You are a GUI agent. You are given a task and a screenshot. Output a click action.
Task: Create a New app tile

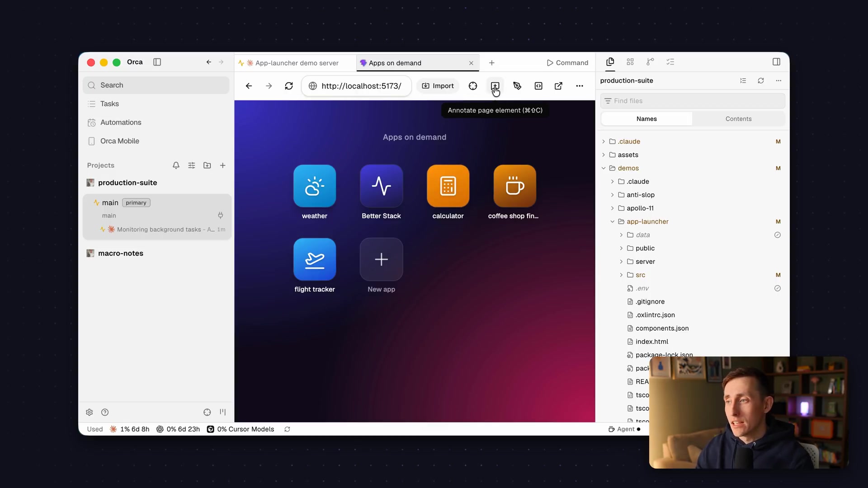pos(382,259)
